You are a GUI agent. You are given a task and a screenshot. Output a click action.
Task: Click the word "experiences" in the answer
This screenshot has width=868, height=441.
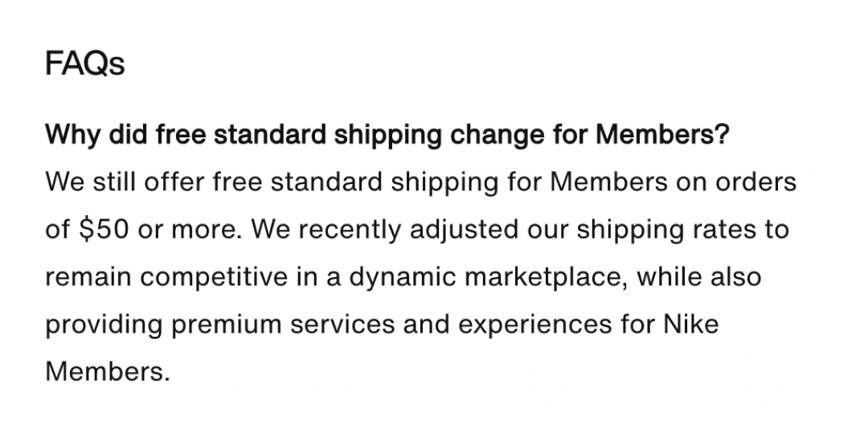pyautogui.click(x=534, y=325)
